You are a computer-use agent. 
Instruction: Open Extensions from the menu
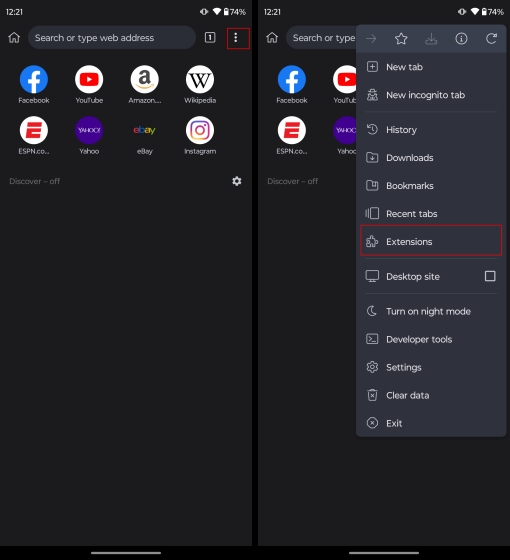[431, 241]
